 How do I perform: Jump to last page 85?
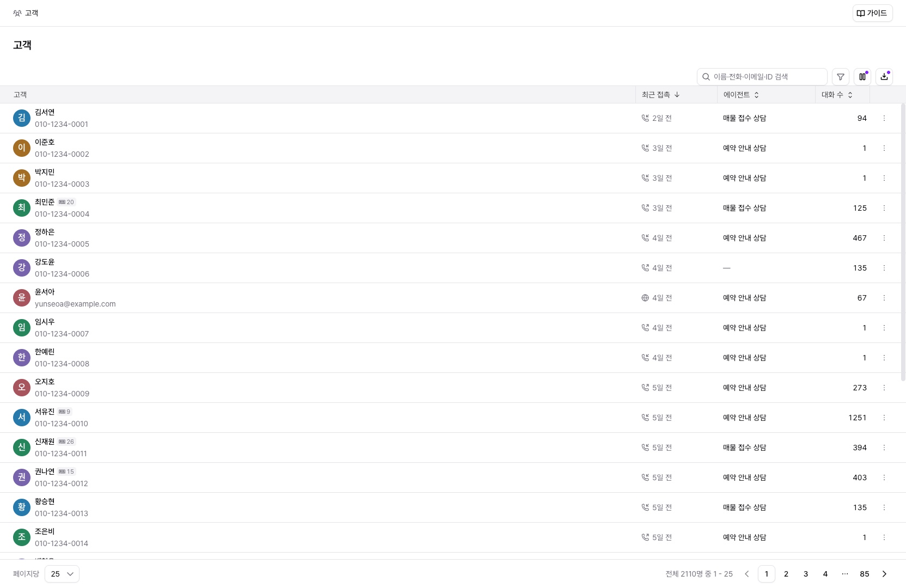point(865,574)
